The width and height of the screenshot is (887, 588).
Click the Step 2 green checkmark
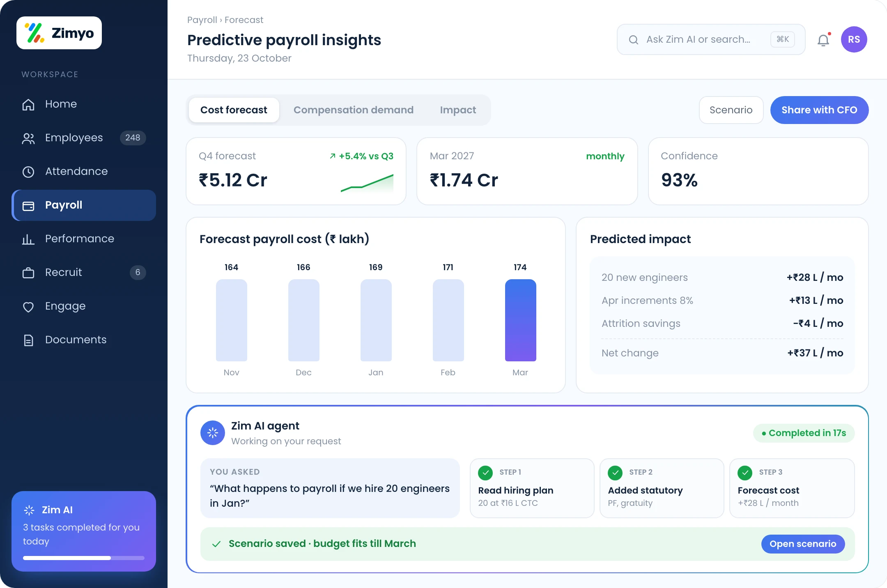pyautogui.click(x=615, y=473)
